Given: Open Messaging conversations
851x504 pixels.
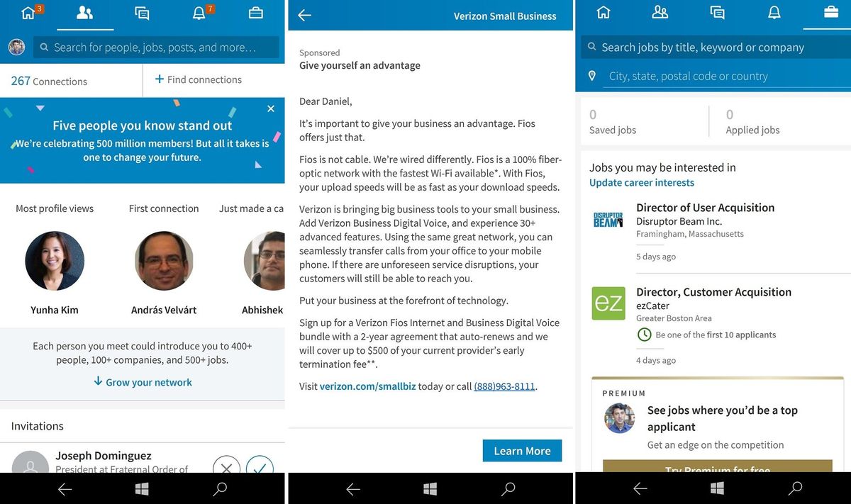Looking at the screenshot, I should [x=141, y=12].
